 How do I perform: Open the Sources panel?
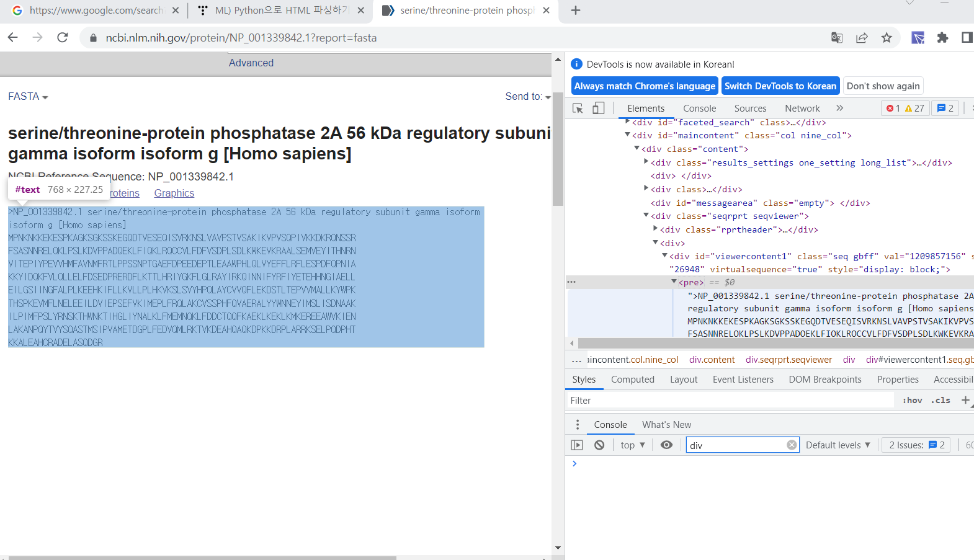coord(750,109)
